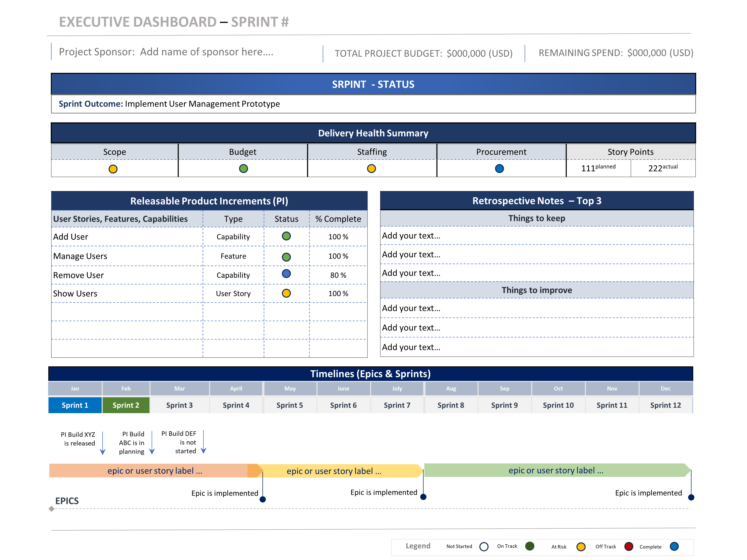Select the Sprint 1 timeline cell

[x=75, y=405]
